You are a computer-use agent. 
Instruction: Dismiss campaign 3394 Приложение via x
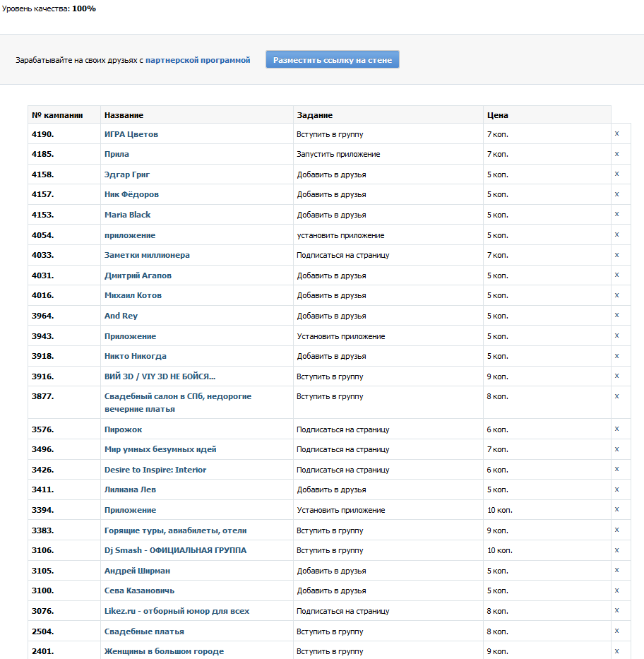[616, 509]
